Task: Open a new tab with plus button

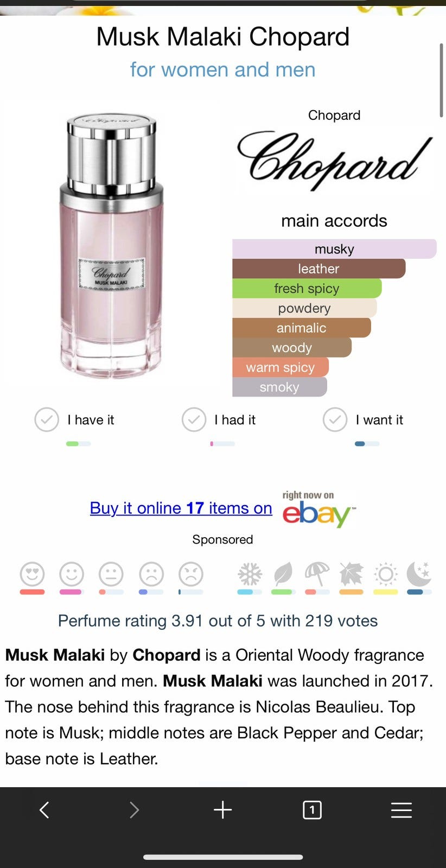Action: click(222, 810)
